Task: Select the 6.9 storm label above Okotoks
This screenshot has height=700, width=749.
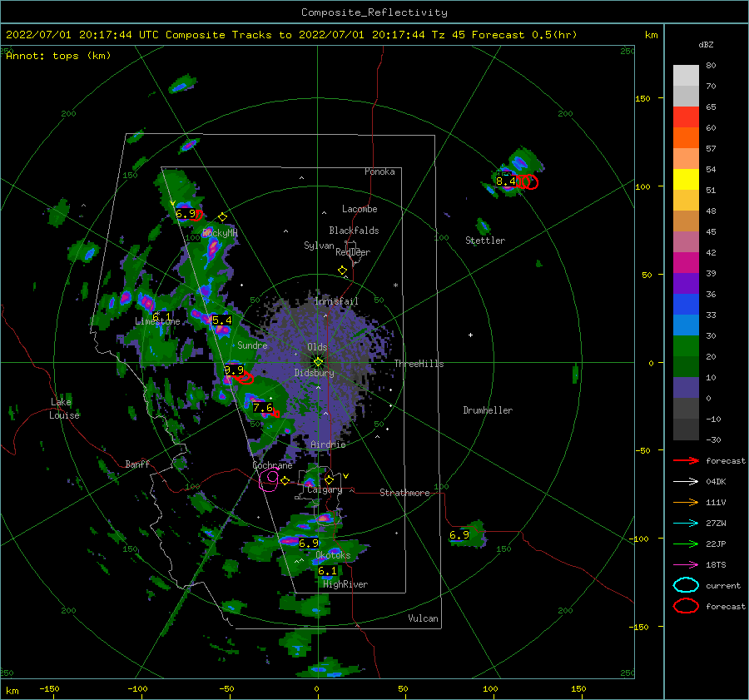Action: (309, 543)
